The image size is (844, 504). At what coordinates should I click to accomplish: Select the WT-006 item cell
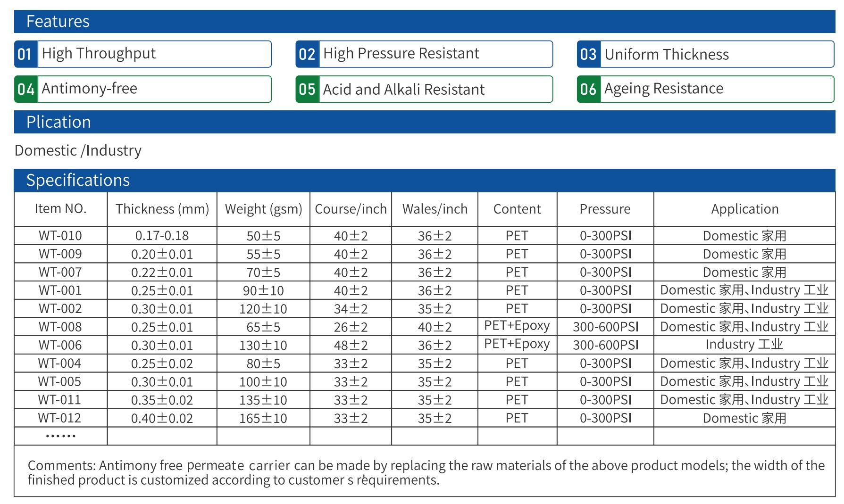pos(60,345)
